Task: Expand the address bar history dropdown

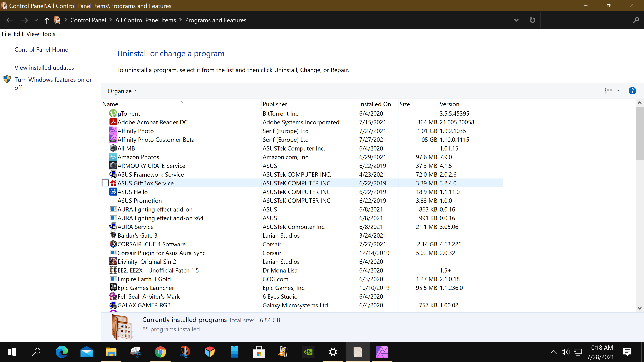Action: tap(516, 20)
